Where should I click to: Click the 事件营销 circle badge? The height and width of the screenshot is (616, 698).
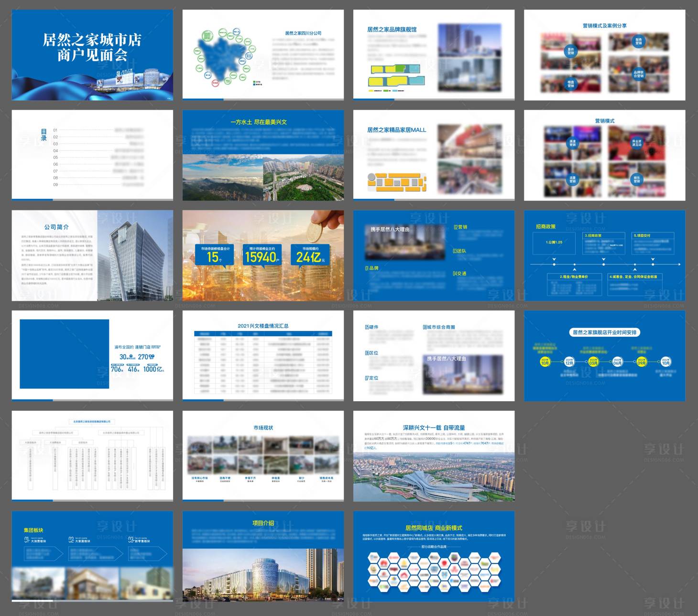(570, 51)
